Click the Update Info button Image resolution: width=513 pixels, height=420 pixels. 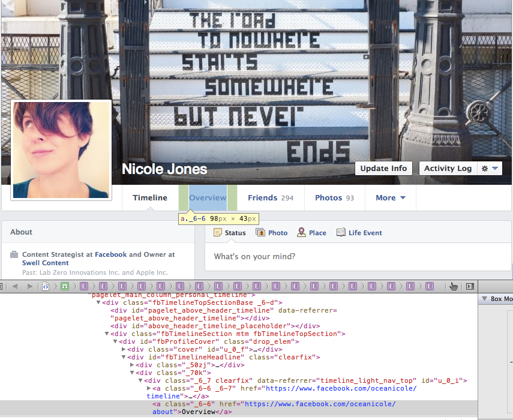pyautogui.click(x=384, y=169)
